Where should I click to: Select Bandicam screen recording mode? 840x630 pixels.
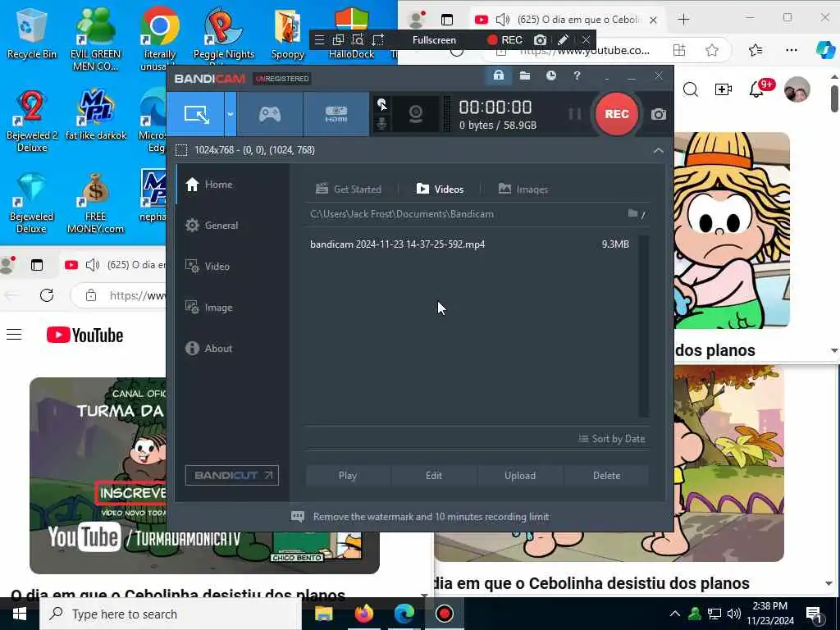click(195, 114)
